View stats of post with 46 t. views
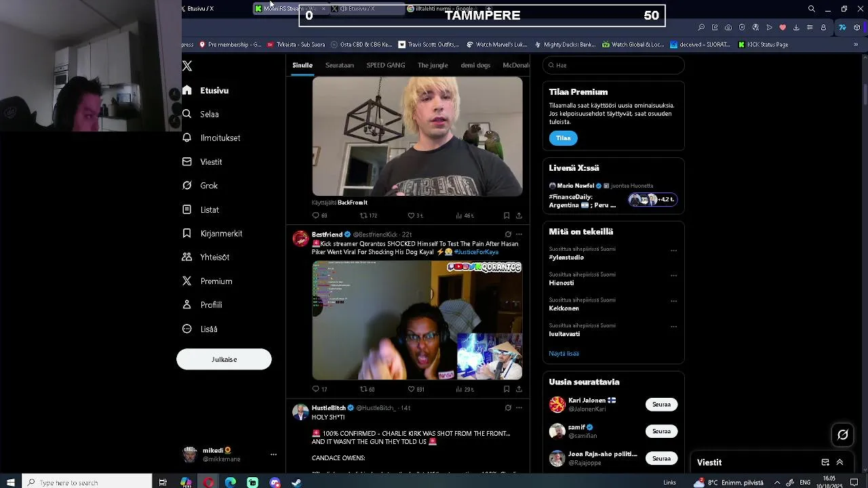The image size is (868, 488). (465, 216)
